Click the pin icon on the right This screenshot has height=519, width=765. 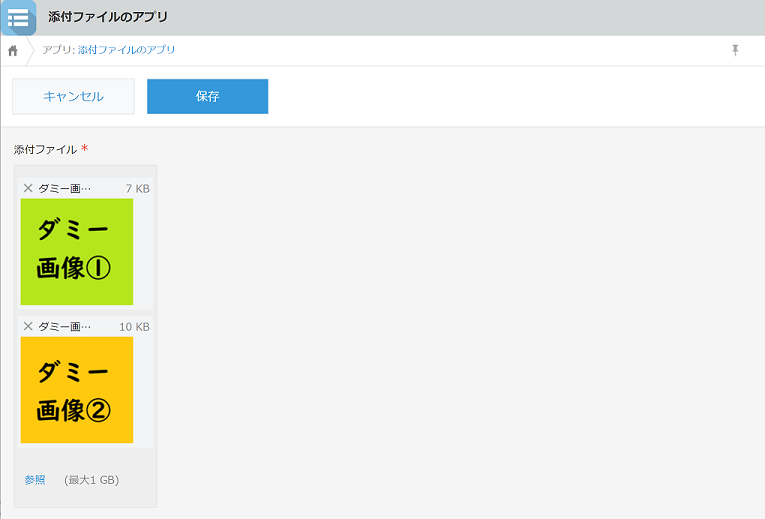tap(735, 50)
